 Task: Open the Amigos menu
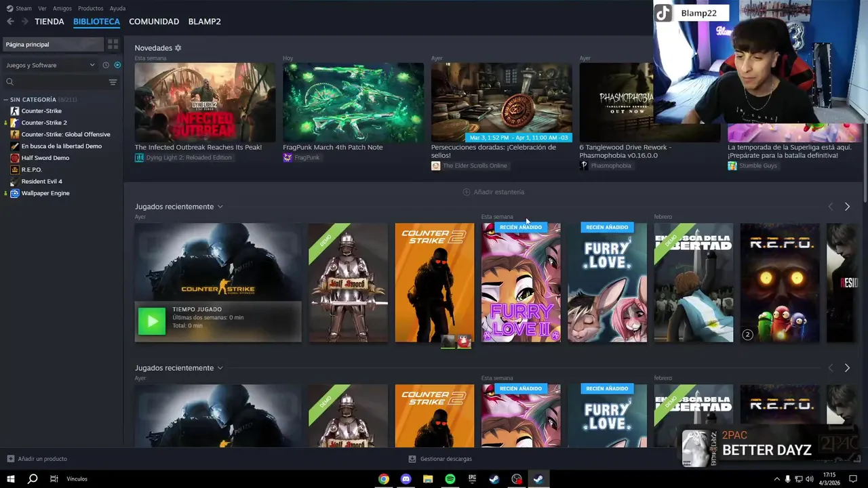[62, 8]
